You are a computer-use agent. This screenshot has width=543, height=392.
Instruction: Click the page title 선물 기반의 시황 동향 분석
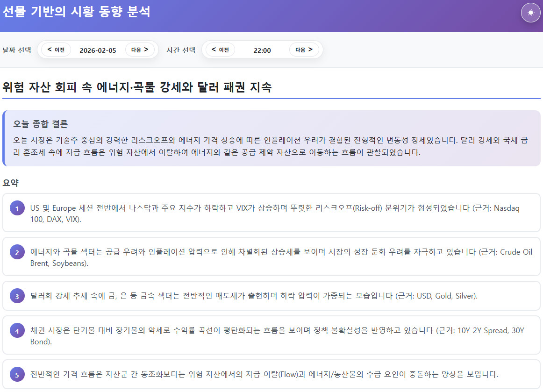coord(77,11)
